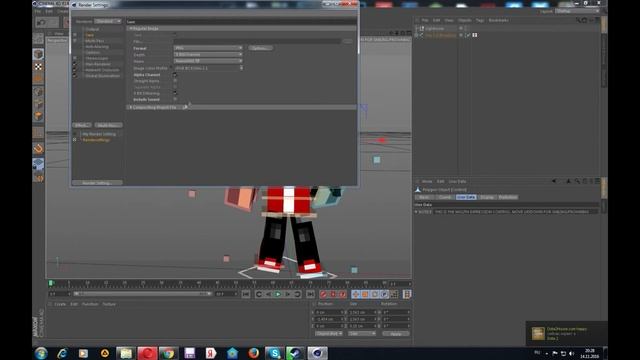Toggle the scale keyframe icon
This screenshot has height=360, width=640.
coord(365,294)
